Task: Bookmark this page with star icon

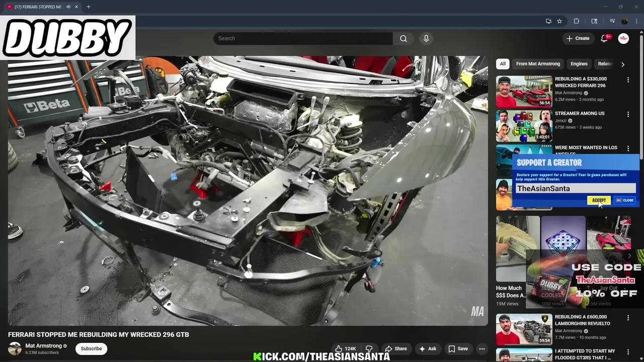Action: tap(559, 21)
